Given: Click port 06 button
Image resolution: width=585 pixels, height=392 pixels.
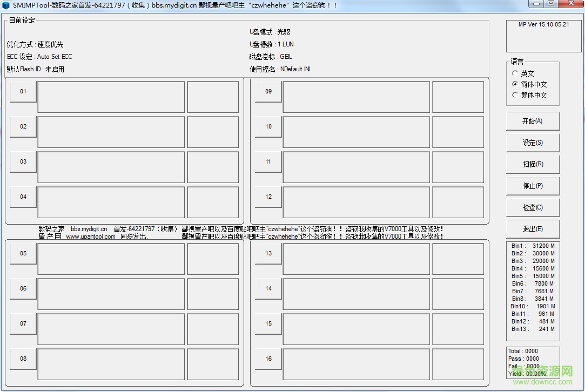Looking at the screenshot, I should [x=23, y=289].
